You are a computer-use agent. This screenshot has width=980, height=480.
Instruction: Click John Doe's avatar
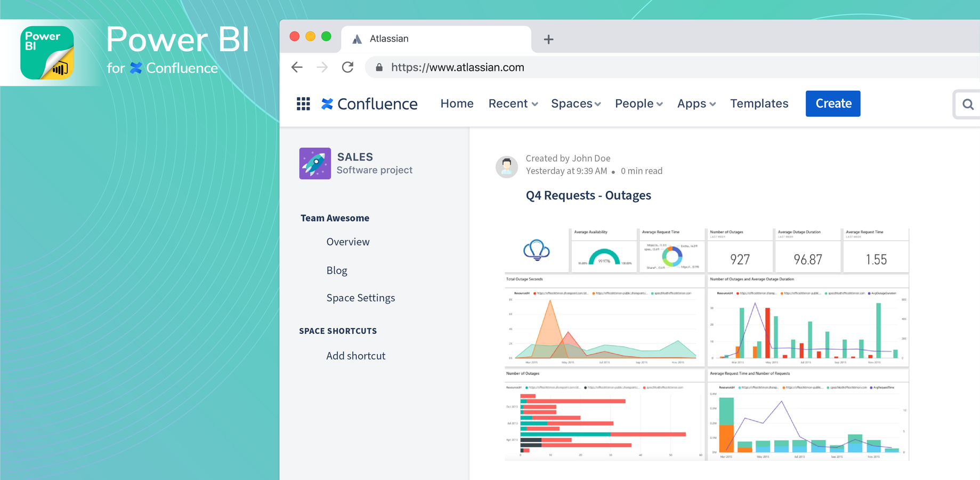click(x=507, y=166)
